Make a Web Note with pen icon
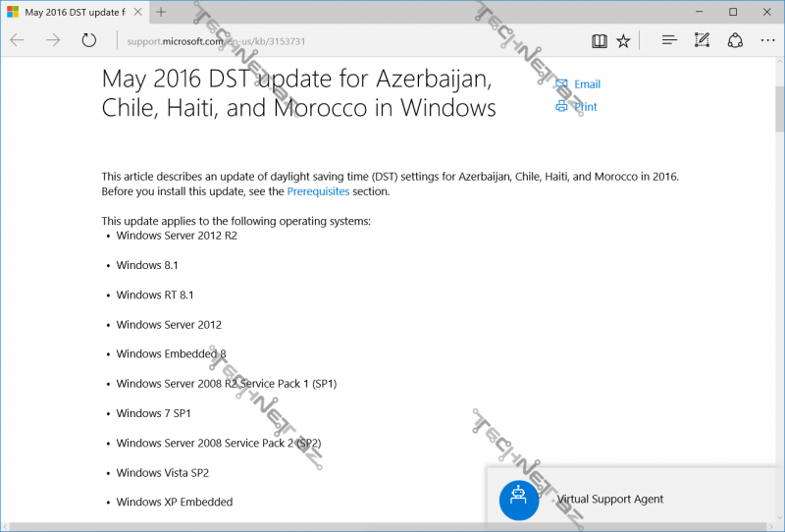This screenshot has height=532, width=785. coord(702,40)
